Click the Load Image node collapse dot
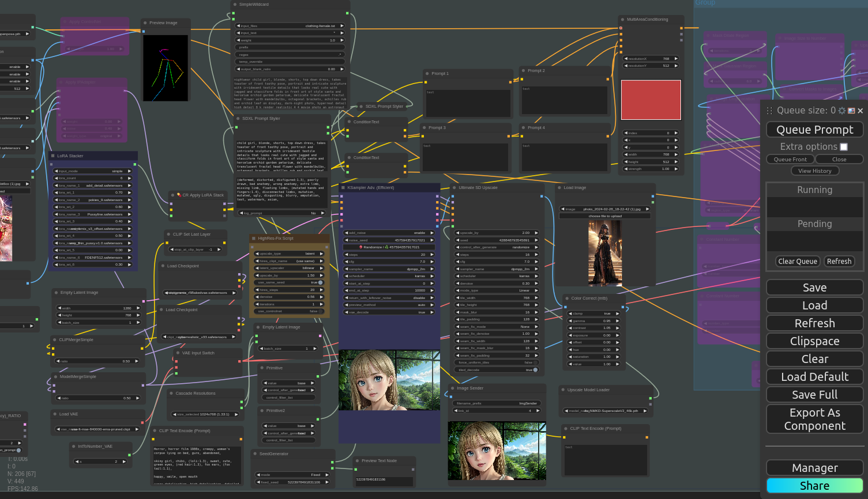 click(559, 187)
